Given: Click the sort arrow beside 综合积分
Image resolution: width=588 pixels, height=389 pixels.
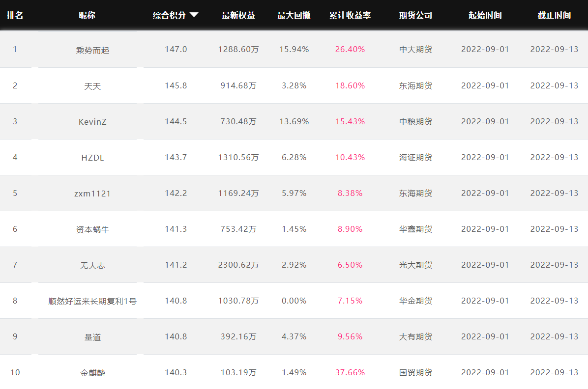Looking at the screenshot, I should point(194,15).
